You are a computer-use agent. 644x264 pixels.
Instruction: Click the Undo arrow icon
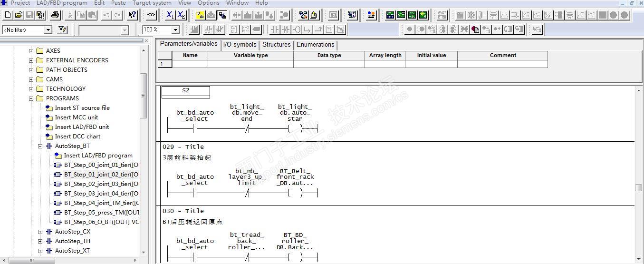click(106, 15)
